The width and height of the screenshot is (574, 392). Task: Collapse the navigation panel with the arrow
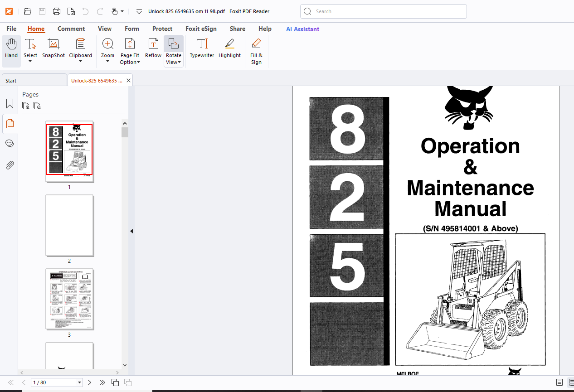tap(131, 231)
